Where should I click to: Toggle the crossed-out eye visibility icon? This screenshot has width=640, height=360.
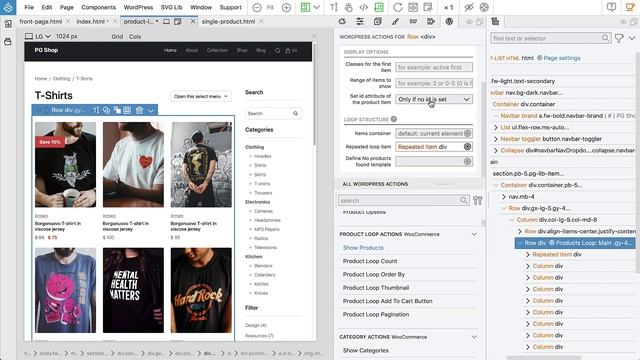coord(469,7)
